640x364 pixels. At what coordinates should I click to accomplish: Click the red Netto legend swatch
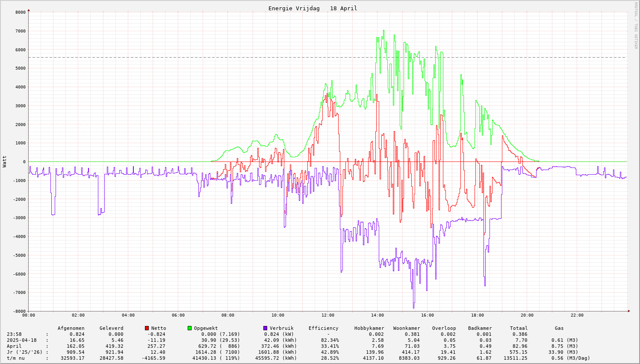tap(147, 328)
